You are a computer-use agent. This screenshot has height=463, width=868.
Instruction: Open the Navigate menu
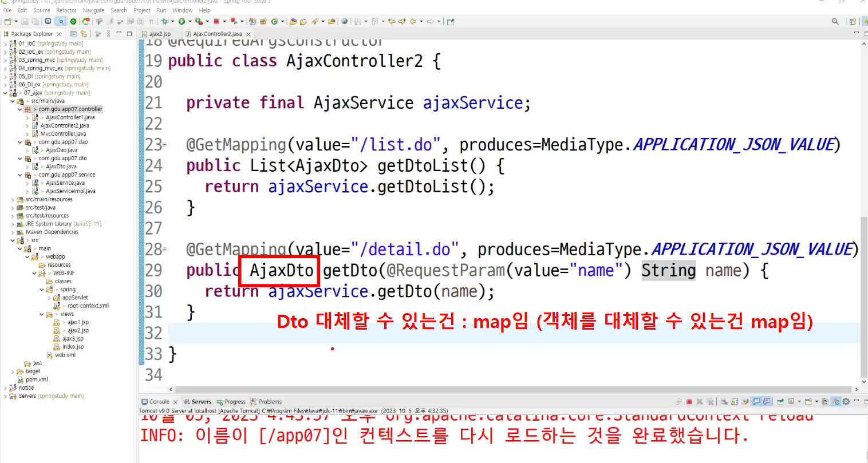click(x=93, y=10)
